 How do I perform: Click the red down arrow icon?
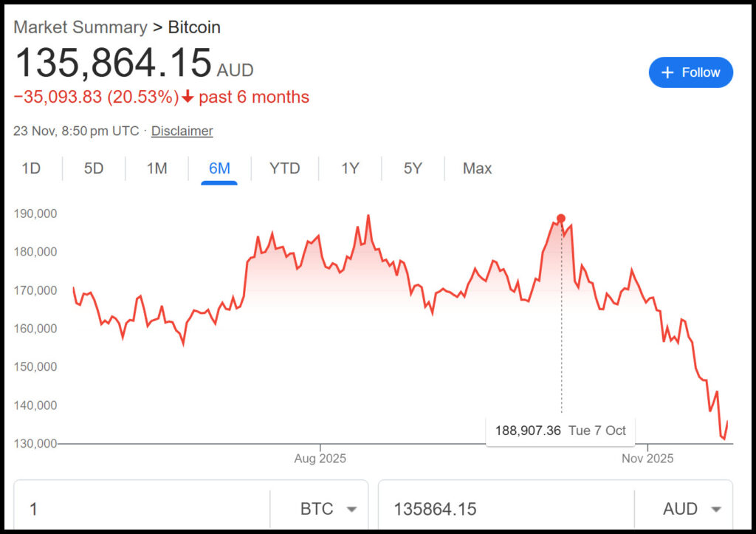[x=188, y=97]
